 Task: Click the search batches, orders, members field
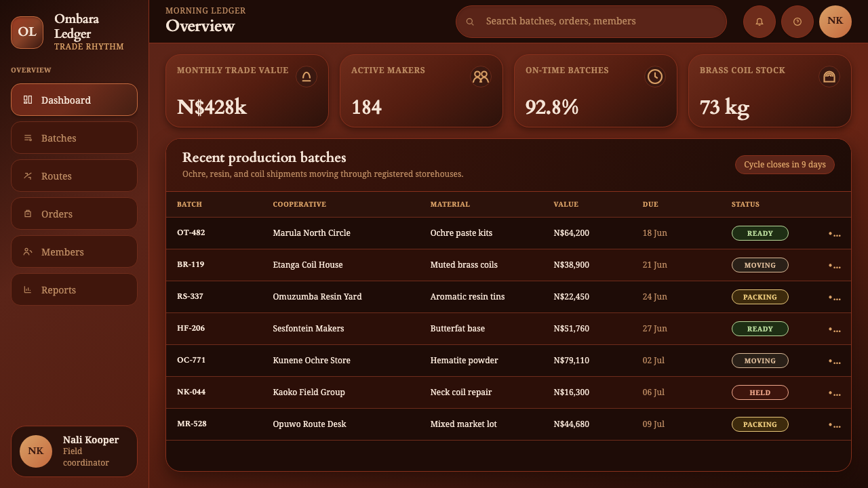(x=591, y=22)
